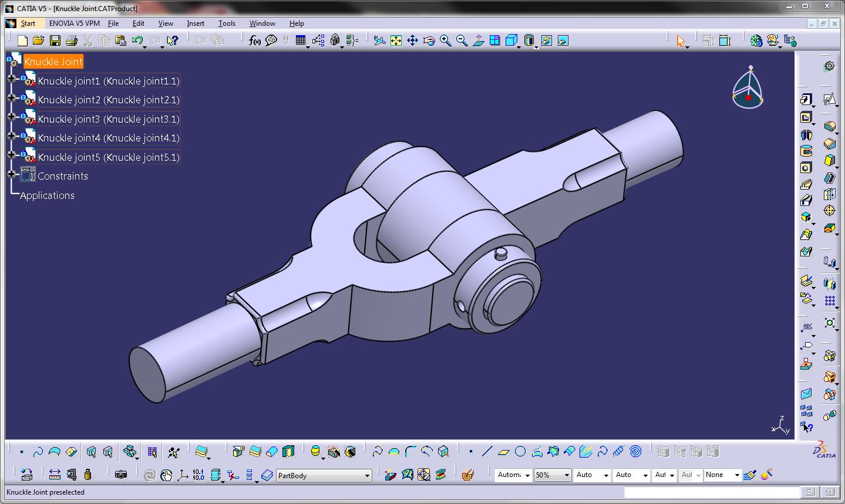Click the Undo arrow icon
This screenshot has width=845, height=504.
(137, 40)
